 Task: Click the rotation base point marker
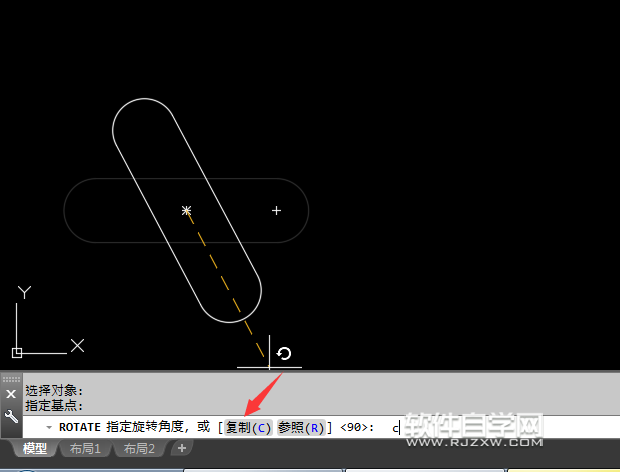[x=186, y=210]
